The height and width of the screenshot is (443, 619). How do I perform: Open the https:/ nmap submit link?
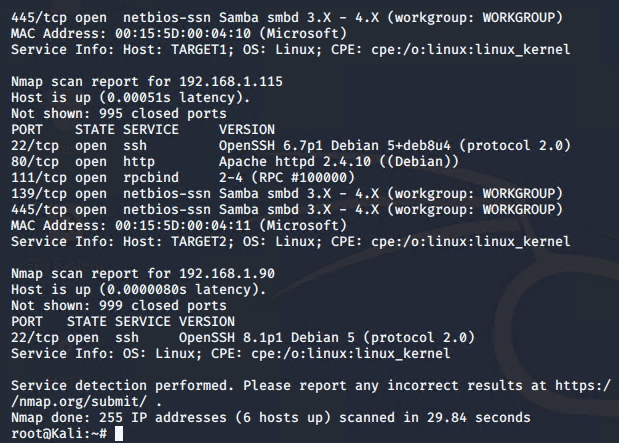click(x=583, y=385)
